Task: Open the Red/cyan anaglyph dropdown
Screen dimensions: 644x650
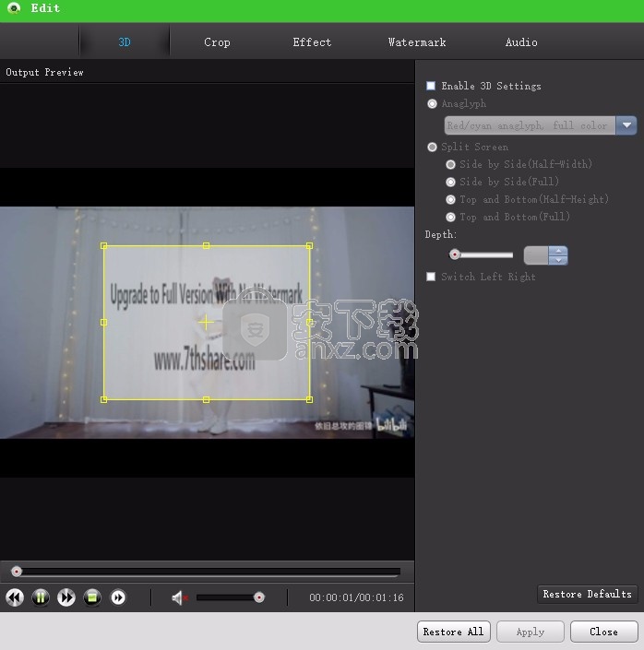Action: coord(626,125)
